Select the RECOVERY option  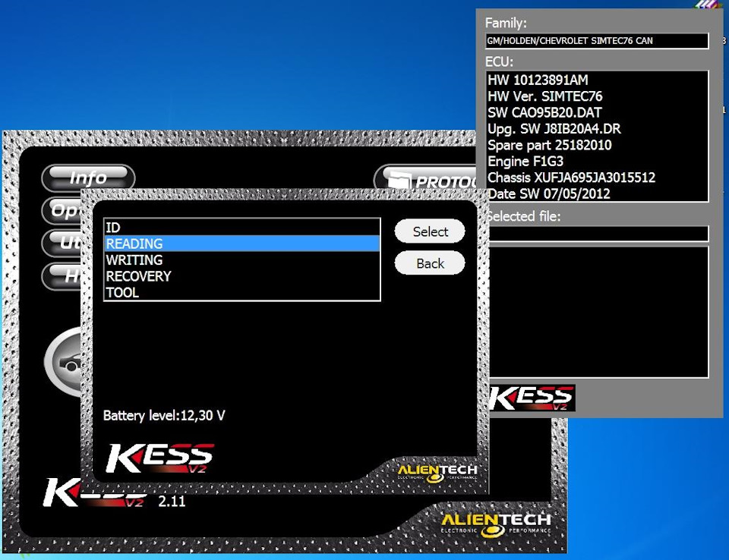pos(241,276)
